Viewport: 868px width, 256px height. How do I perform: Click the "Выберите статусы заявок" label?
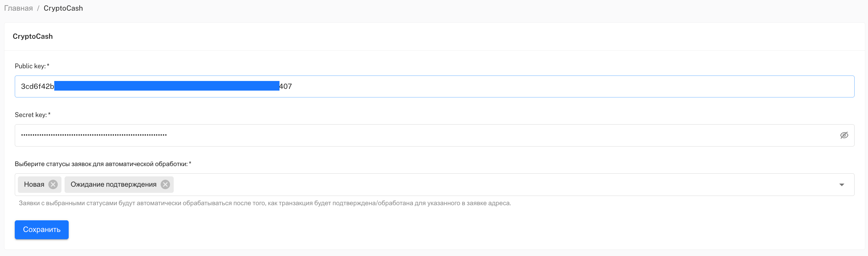pos(101,164)
